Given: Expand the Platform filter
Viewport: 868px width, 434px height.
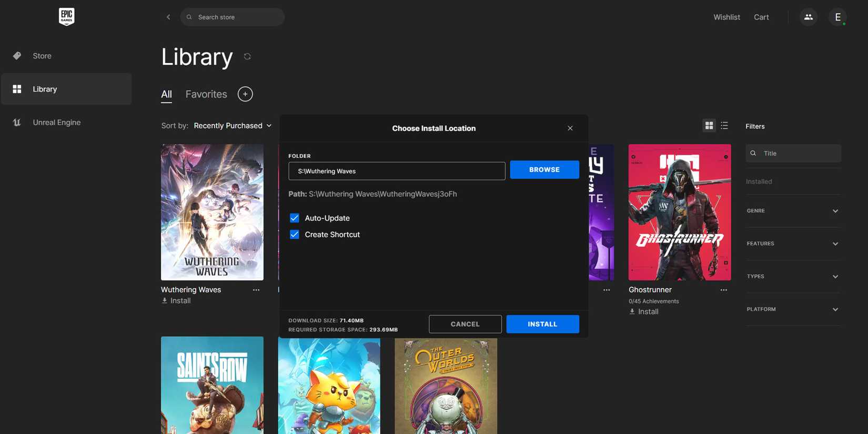Looking at the screenshot, I should pos(793,309).
